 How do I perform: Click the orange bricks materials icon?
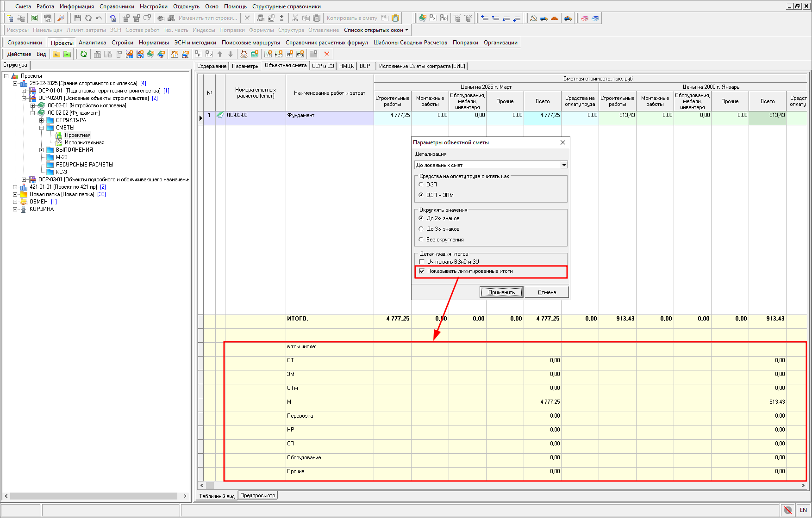coord(555,18)
